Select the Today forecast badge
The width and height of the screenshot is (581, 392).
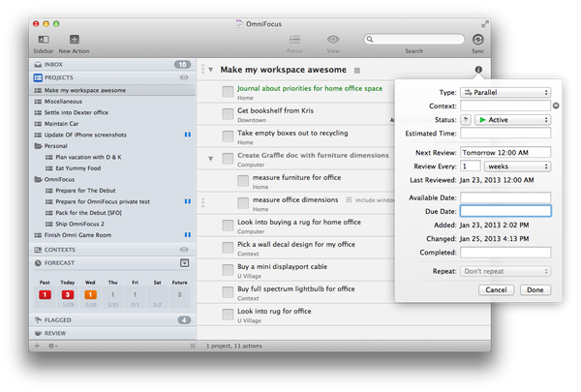(68, 294)
